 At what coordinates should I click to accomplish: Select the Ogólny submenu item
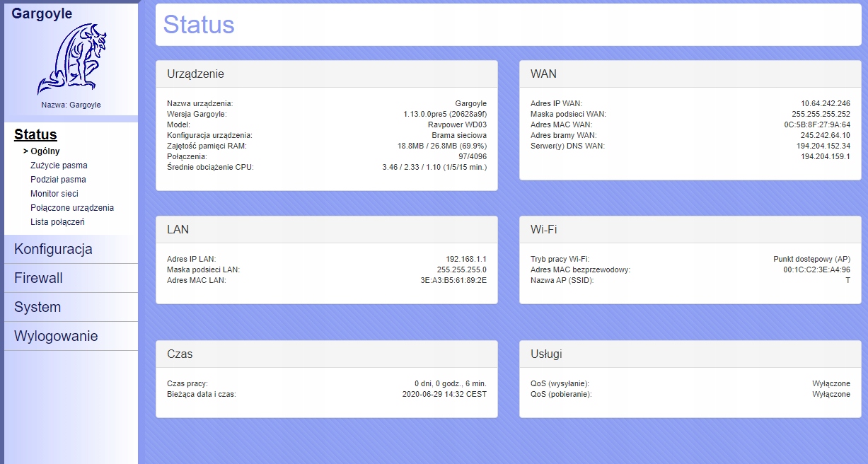45,151
